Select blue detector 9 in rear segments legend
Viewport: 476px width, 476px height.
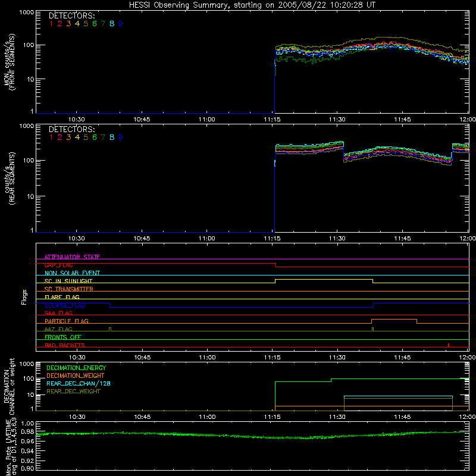click(121, 137)
